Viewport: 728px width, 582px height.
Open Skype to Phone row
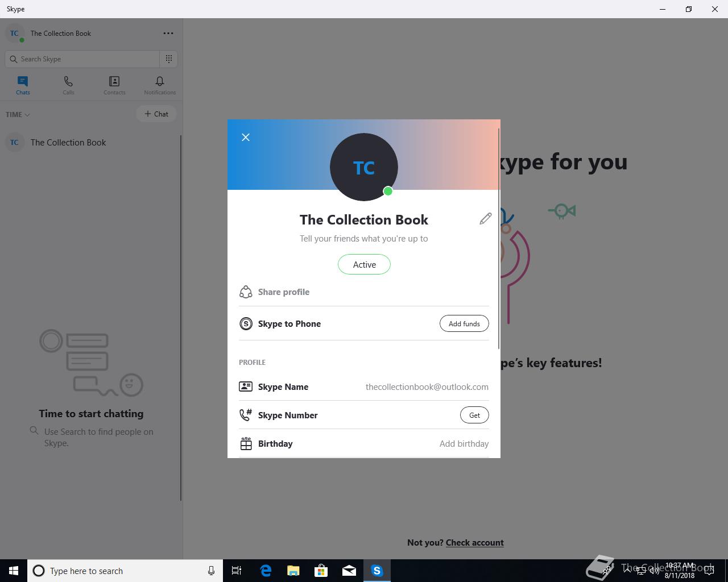(x=364, y=323)
